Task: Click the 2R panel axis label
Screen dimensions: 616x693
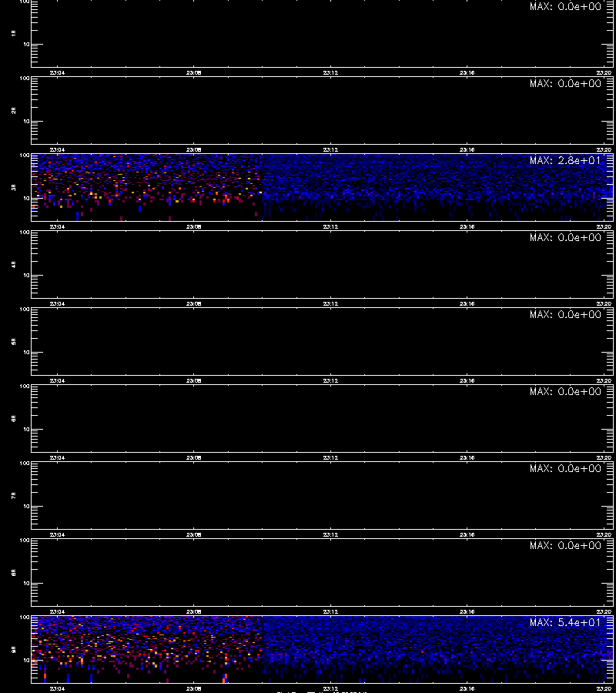Action: [x=14, y=110]
